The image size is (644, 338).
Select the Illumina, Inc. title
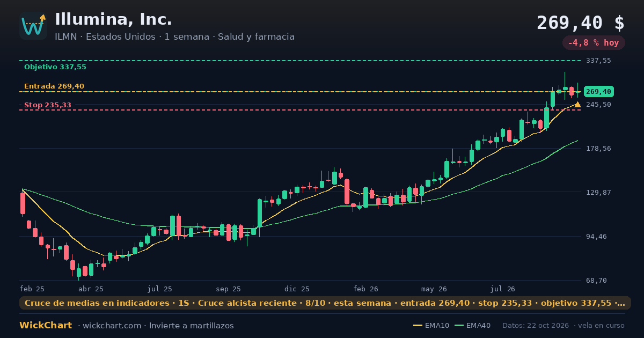[113, 19]
